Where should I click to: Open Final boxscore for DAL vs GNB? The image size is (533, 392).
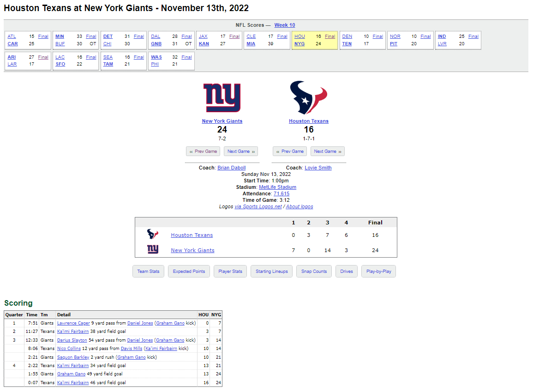pyautogui.click(x=186, y=36)
